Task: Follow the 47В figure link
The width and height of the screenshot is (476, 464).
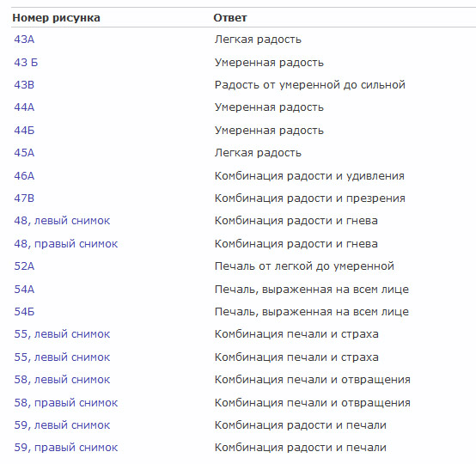Action: 24,198
